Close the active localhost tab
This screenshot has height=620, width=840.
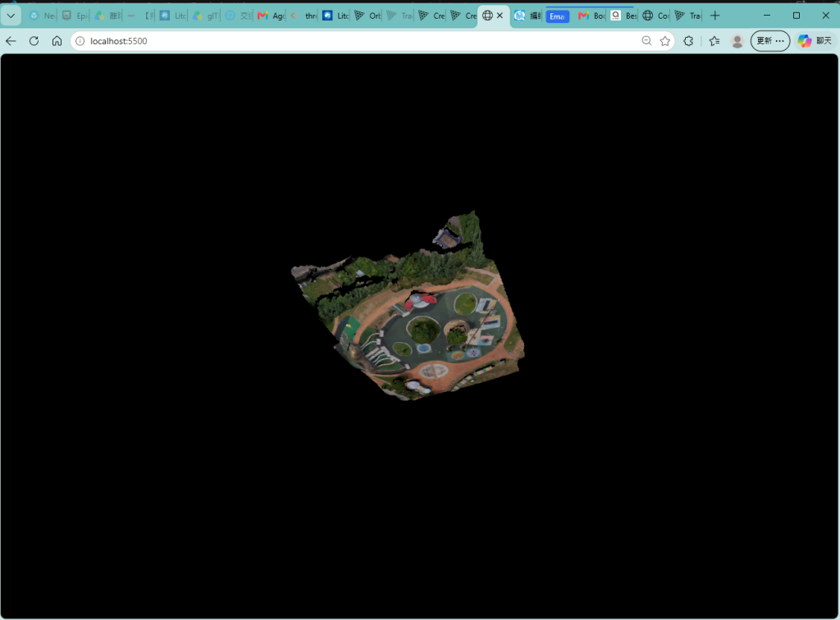[500, 16]
